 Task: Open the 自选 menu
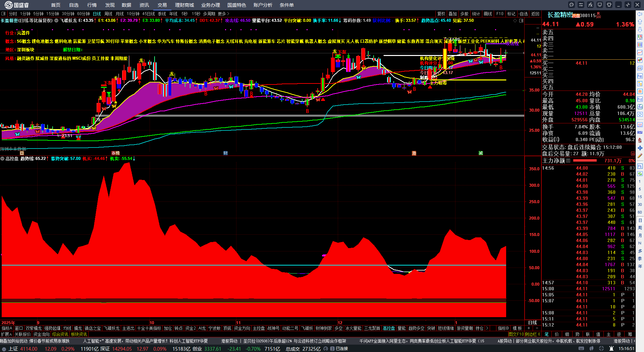click(x=74, y=5)
